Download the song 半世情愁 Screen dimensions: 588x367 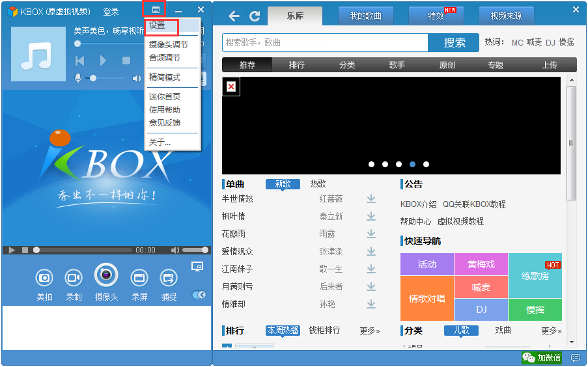(371, 198)
